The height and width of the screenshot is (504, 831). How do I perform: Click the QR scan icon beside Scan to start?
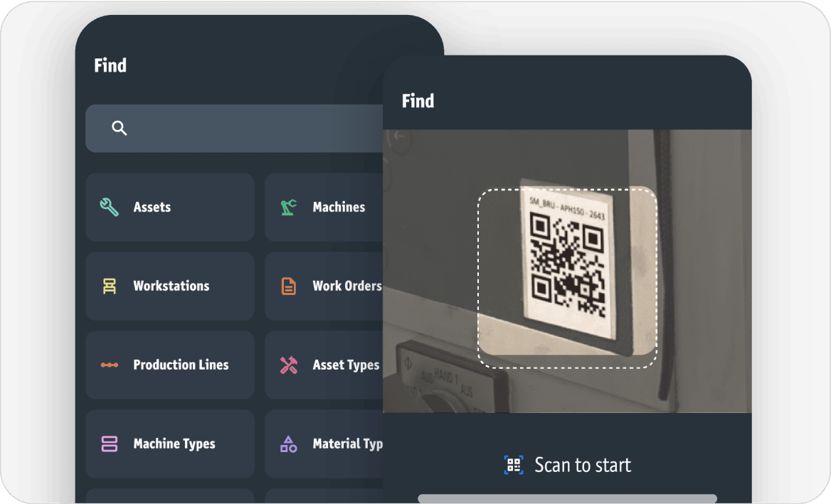click(x=514, y=465)
